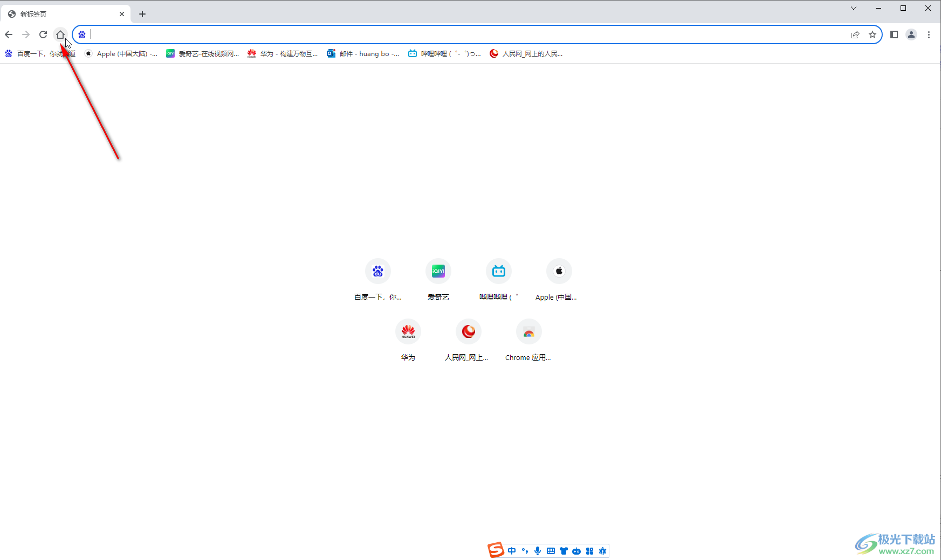Toggle the IME punctuation mode
The height and width of the screenshot is (560, 941).
tap(525, 551)
